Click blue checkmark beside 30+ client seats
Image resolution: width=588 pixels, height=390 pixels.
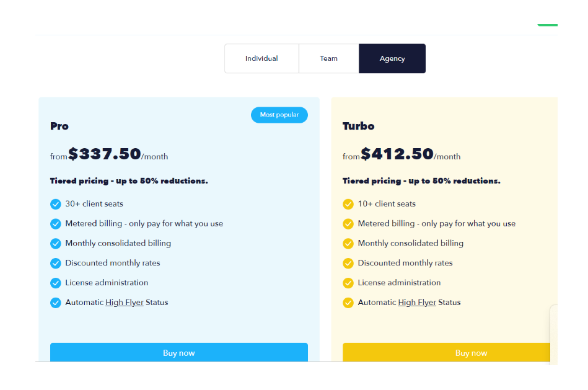(x=56, y=204)
